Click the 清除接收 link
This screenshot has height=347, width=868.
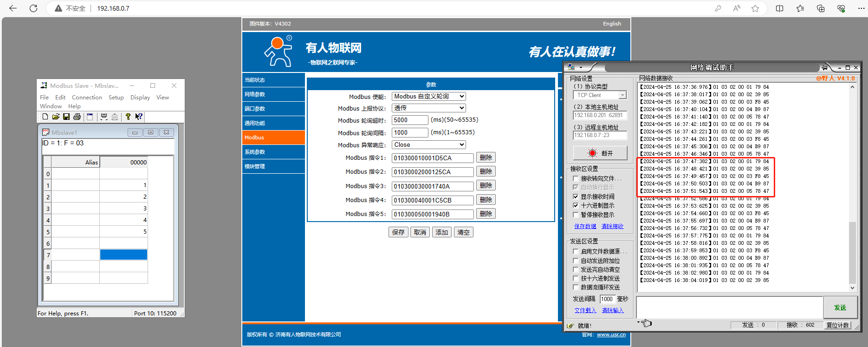pyautogui.click(x=613, y=226)
